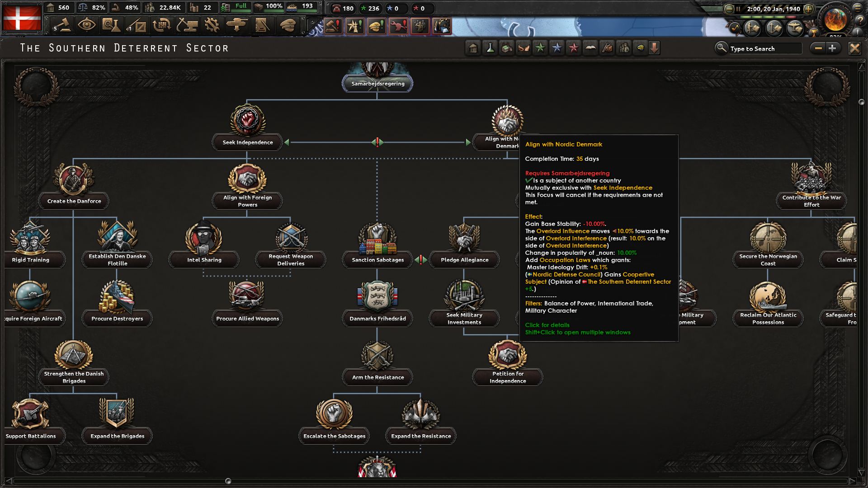Image resolution: width=868 pixels, height=488 pixels.
Task: Open Recruit and Deploy with the tank icon
Action: click(x=237, y=26)
